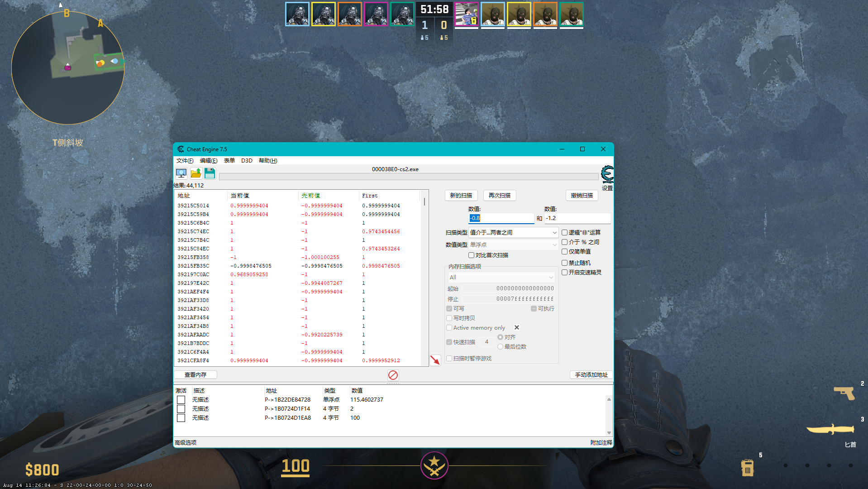This screenshot has height=489, width=868.
Task: Select the knife weapon slot icon
Action: pyautogui.click(x=830, y=429)
